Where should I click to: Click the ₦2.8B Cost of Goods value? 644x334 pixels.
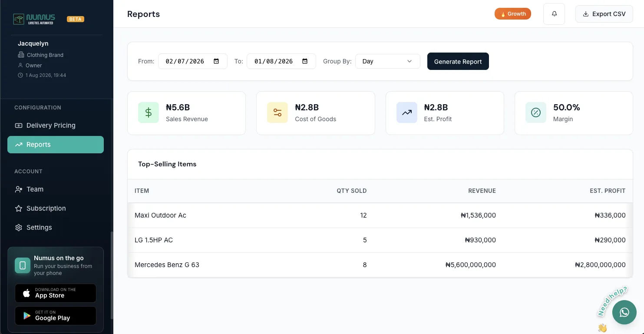[x=307, y=107]
